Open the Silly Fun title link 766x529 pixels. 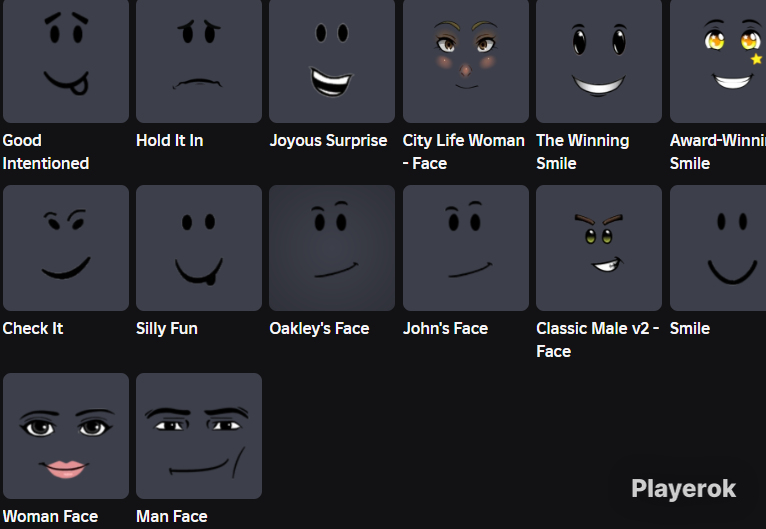[x=167, y=328]
